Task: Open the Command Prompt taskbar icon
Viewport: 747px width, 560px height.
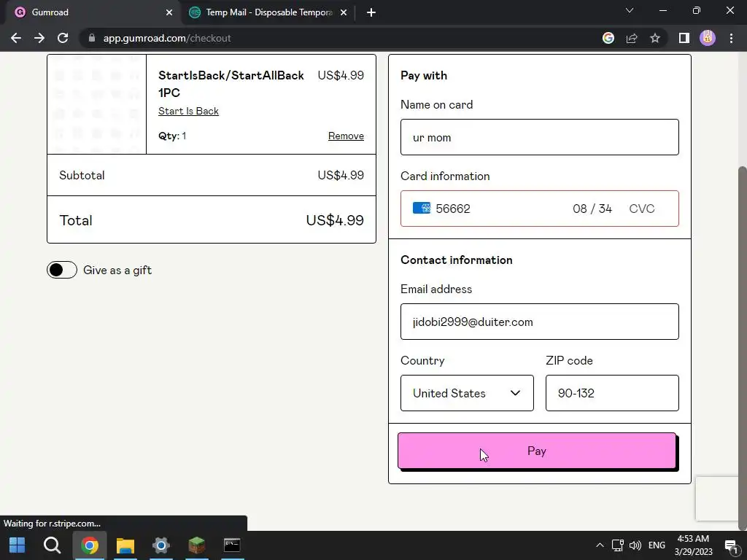Action: coord(232,545)
